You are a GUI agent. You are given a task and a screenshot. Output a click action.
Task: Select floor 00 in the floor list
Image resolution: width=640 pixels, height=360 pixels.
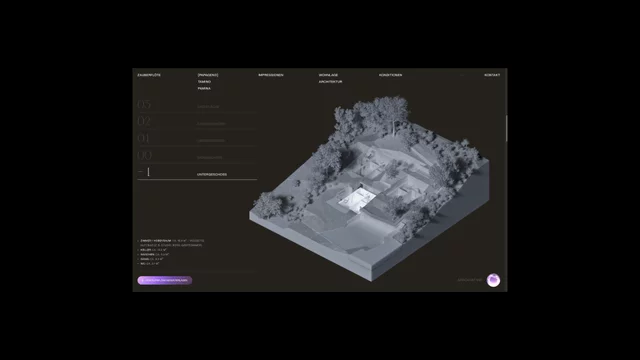coord(197,156)
